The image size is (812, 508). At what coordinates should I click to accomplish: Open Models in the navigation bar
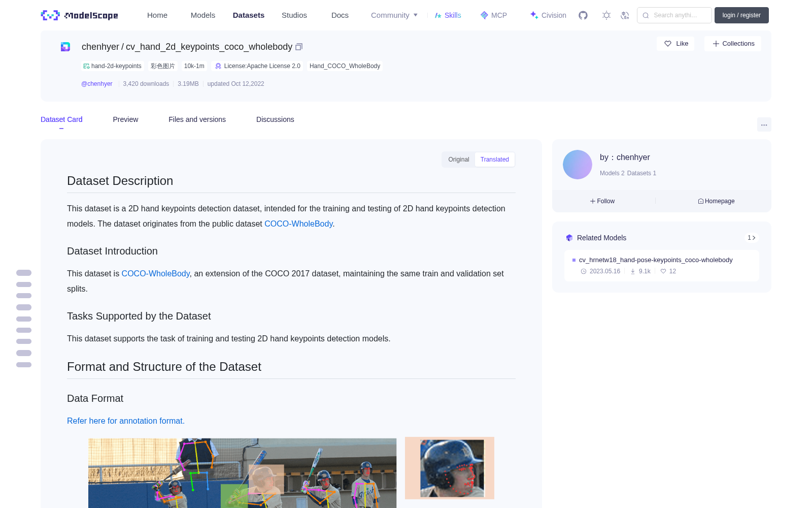(x=203, y=15)
